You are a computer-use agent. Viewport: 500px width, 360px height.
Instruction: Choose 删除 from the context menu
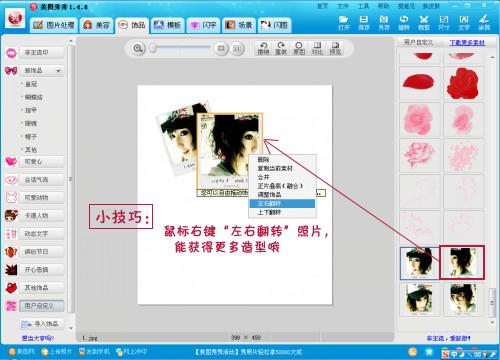click(283, 160)
